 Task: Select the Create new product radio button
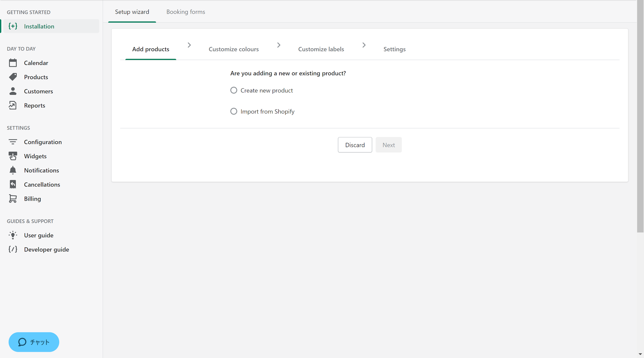tap(234, 90)
